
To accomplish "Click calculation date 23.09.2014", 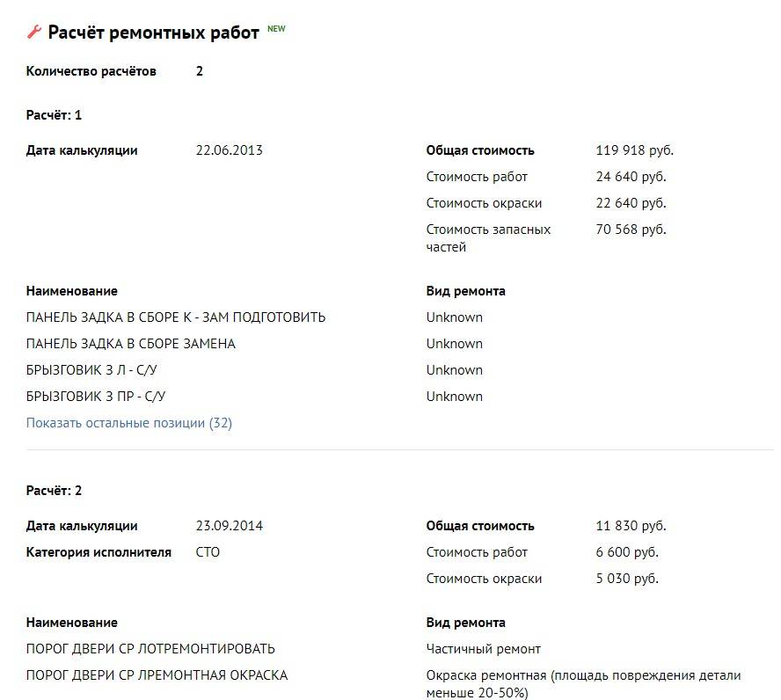I will click(229, 526).
